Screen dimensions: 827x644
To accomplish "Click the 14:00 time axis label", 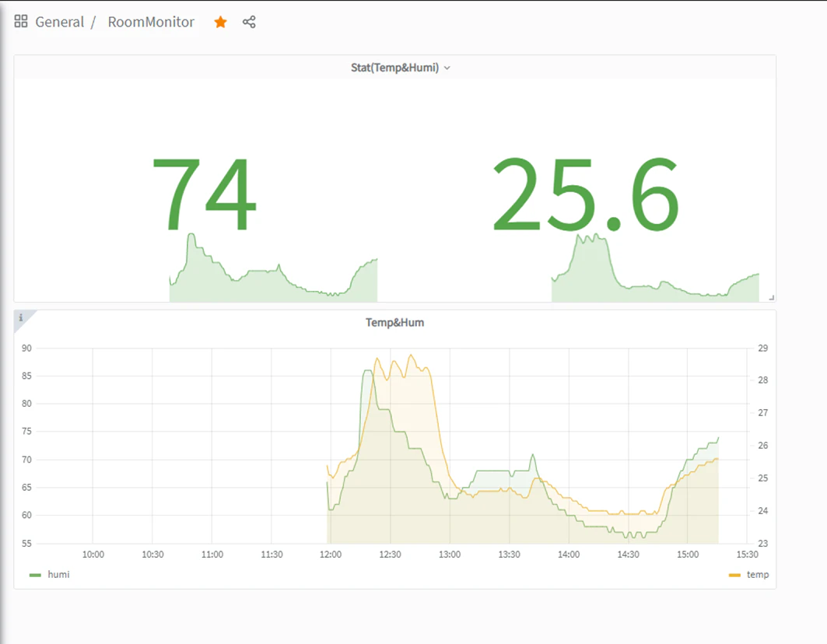I will 569,555.
